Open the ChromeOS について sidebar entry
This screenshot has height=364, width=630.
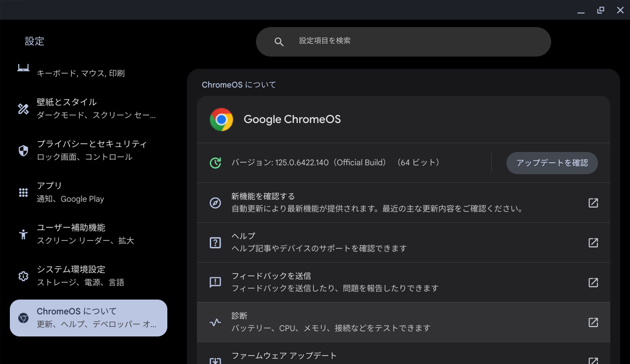(x=89, y=318)
